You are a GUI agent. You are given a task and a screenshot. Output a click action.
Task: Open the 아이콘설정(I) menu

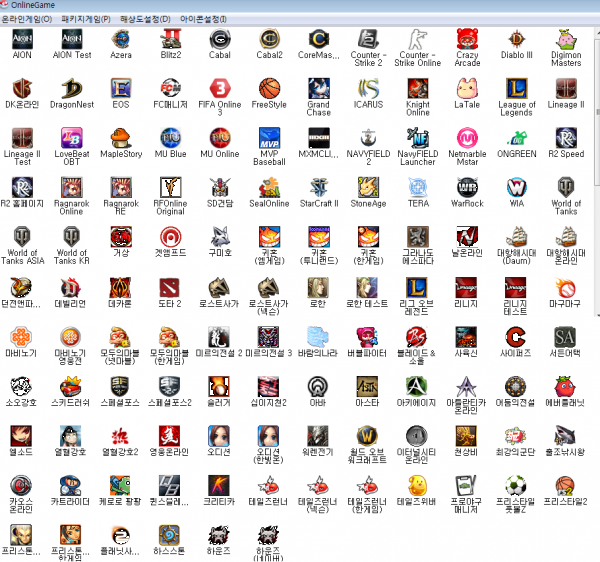[203, 19]
